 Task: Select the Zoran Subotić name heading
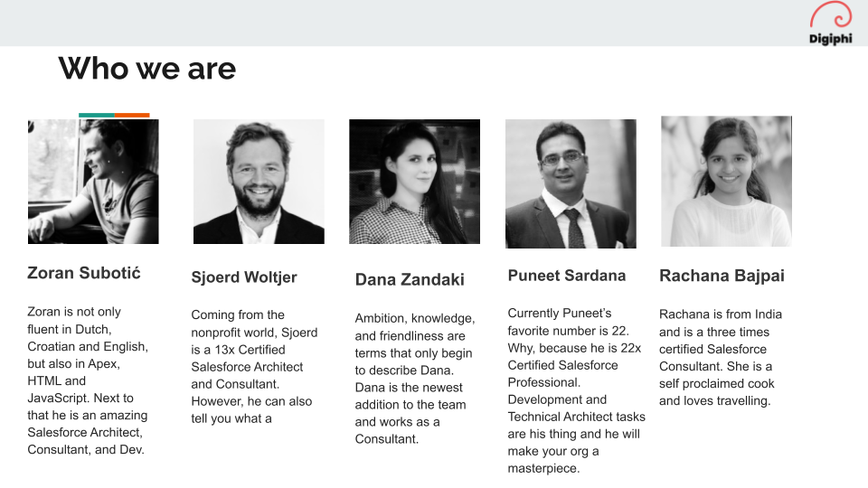point(84,273)
